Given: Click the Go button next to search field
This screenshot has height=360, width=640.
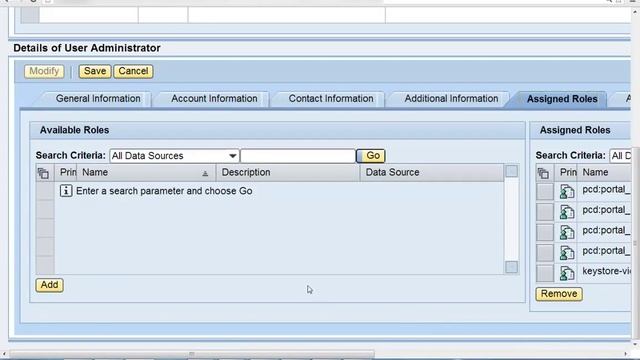Looking at the screenshot, I should pyautogui.click(x=371, y=156).
